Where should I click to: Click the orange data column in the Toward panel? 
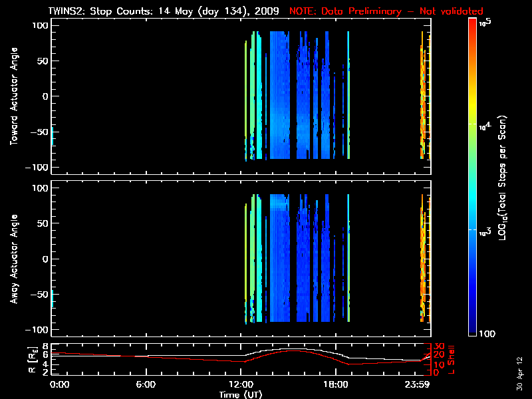(423, 100)
